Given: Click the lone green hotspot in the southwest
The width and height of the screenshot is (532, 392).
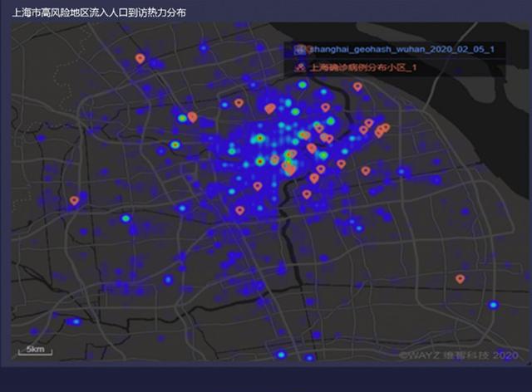Looking at the screenshot, I should tap(126, 218).
